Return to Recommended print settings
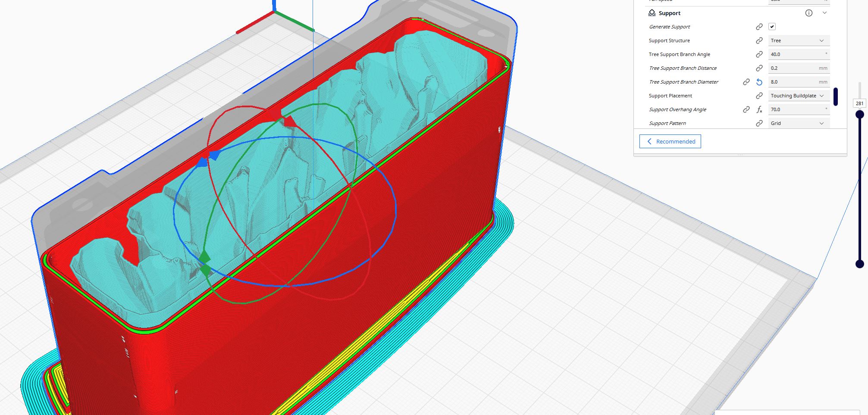The width and height of the screenshot is (868, 415). point(670,141)
